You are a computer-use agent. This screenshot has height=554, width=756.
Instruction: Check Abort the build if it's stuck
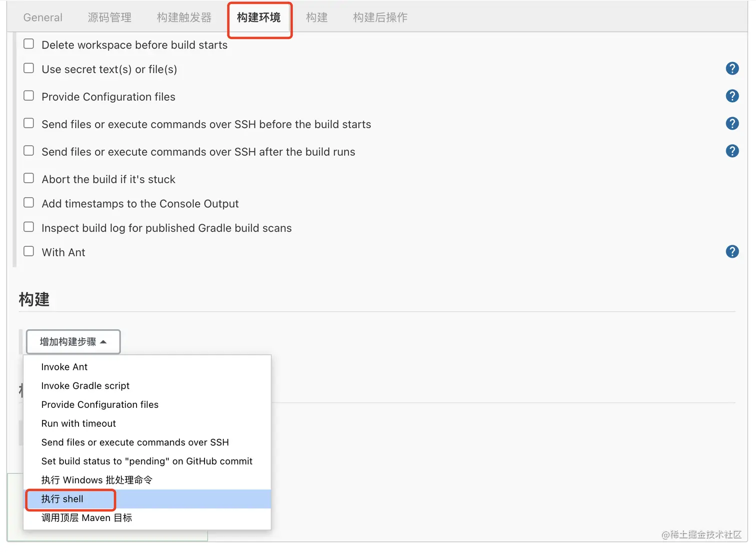click(29, 178)
